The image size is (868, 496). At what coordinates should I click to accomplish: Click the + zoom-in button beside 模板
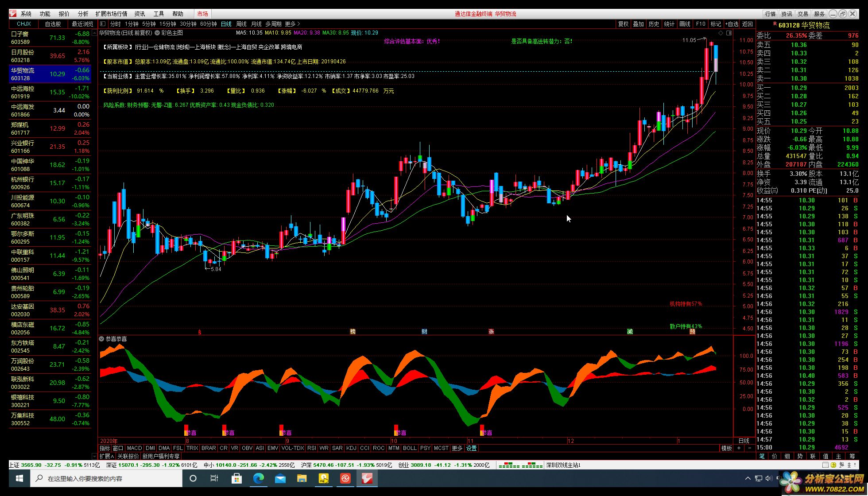(x=738, y=448)
